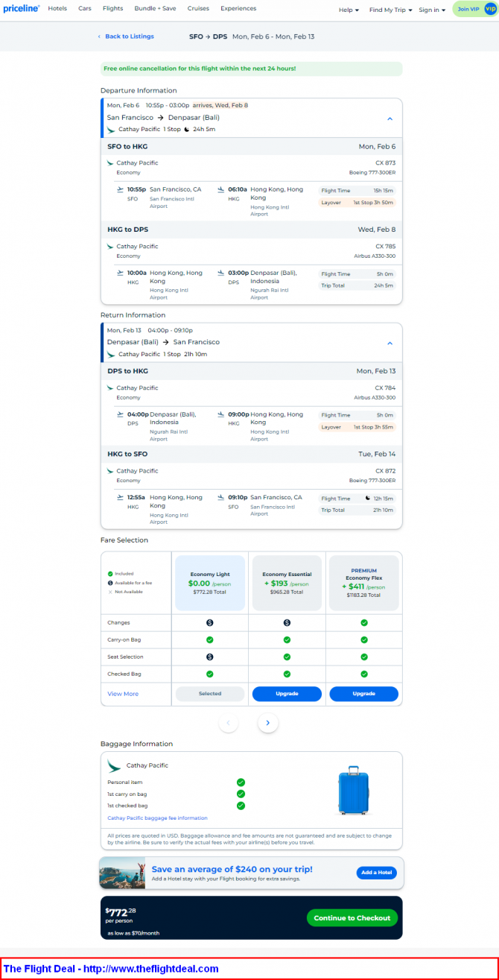Click takeoff plane icon at 10:00a departure
Viewport: 499px width, 980px height.
coord(121,273)
